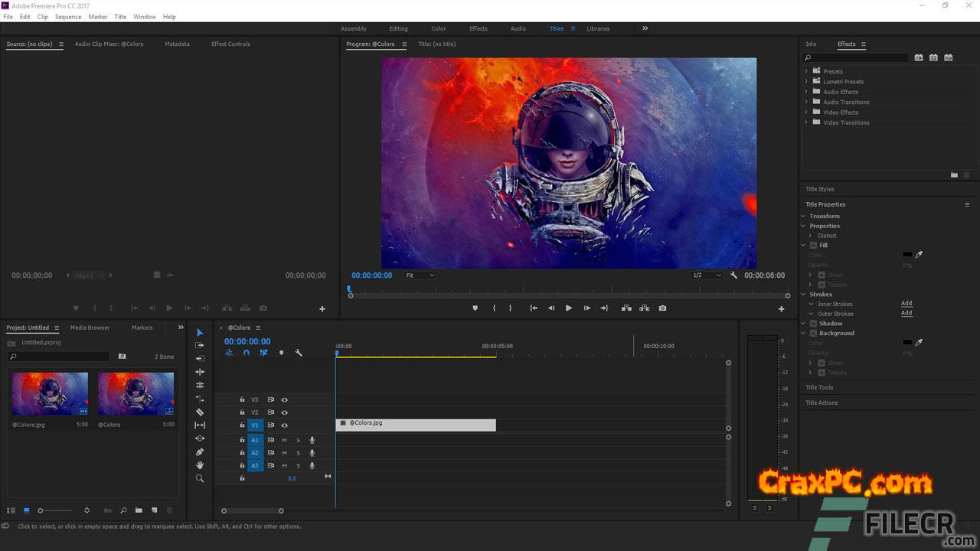980x551 pixels.
Task: Select the Pen tool in the toolbar
Action: click(200, 452)
